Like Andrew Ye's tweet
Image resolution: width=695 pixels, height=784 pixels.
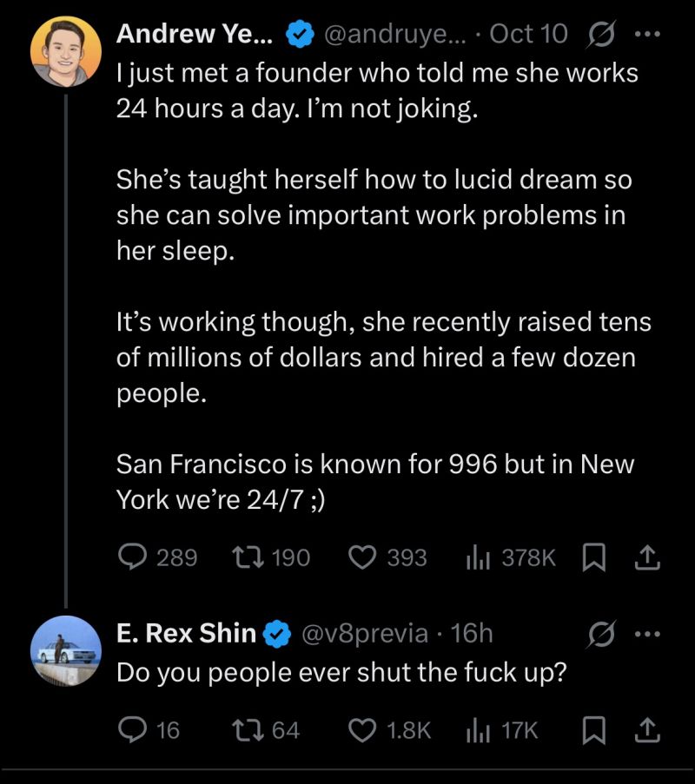pos(361,557)
